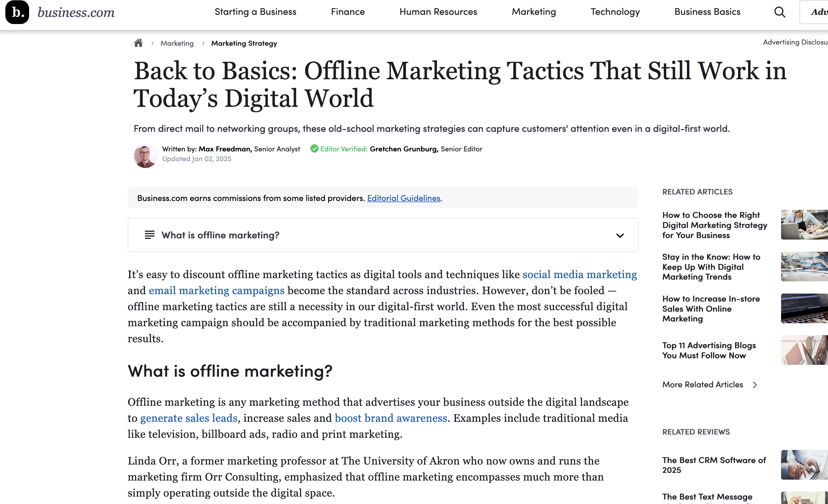Click More Related Articles link

point(703,385)
